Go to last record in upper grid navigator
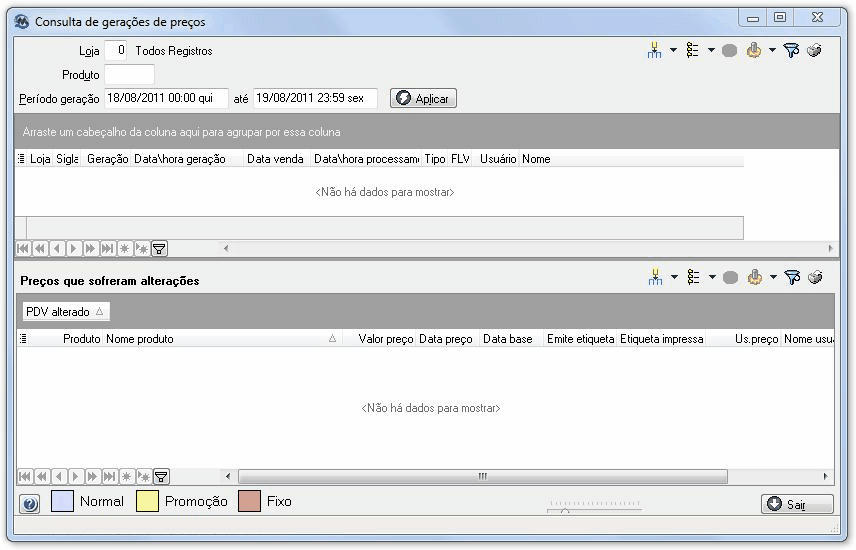 (x=108, y=249)
